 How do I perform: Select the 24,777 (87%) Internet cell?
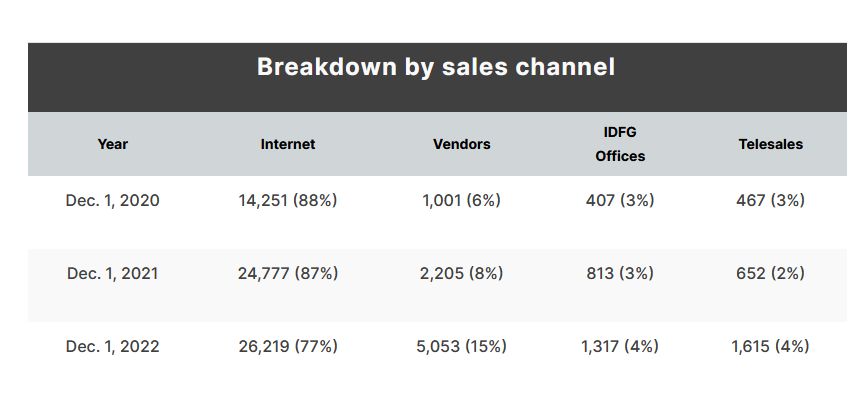[x=288, y=274]
